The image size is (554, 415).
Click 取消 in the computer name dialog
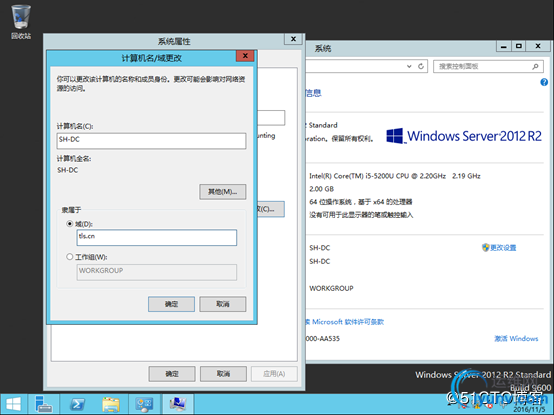click(223, 304)
